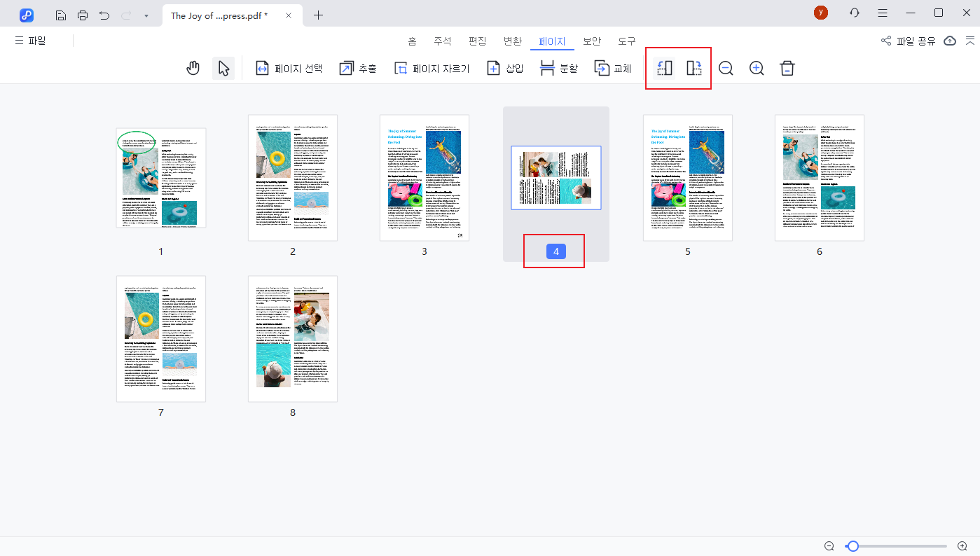Open the 삽입 insert page tool
The width and height of the screenshot is (980, 556).
(504, 68)
